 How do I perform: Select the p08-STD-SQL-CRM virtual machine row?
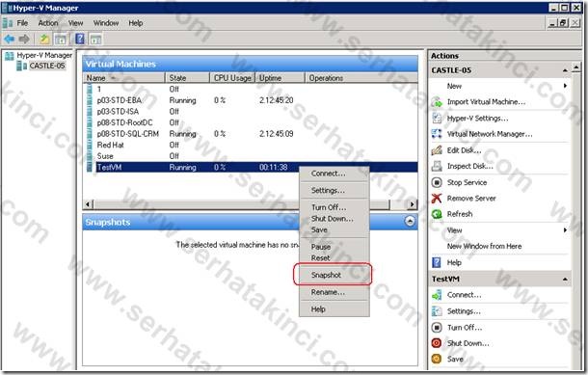pos(251,134)
